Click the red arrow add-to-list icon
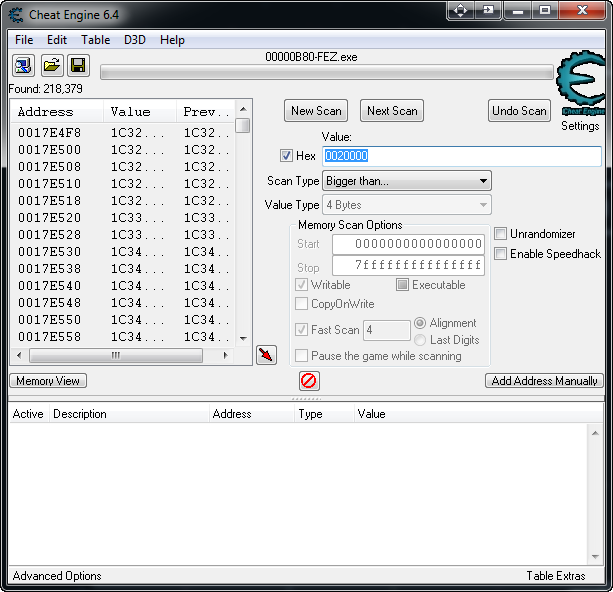The width and height of the screenshot is (613, 592). 266,355
